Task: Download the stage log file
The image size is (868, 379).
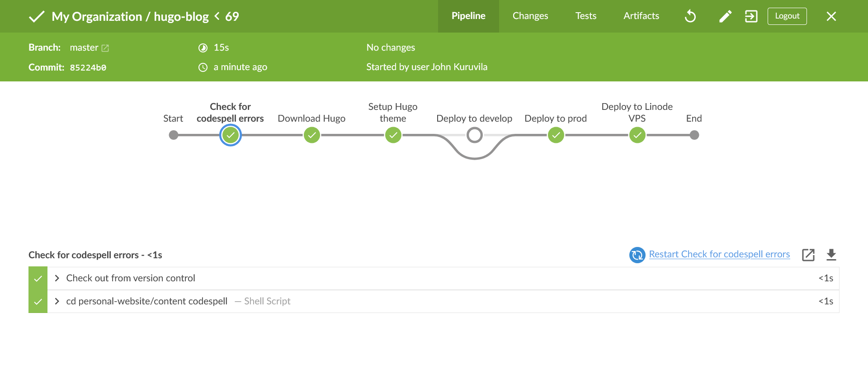Action: point(831,255)
